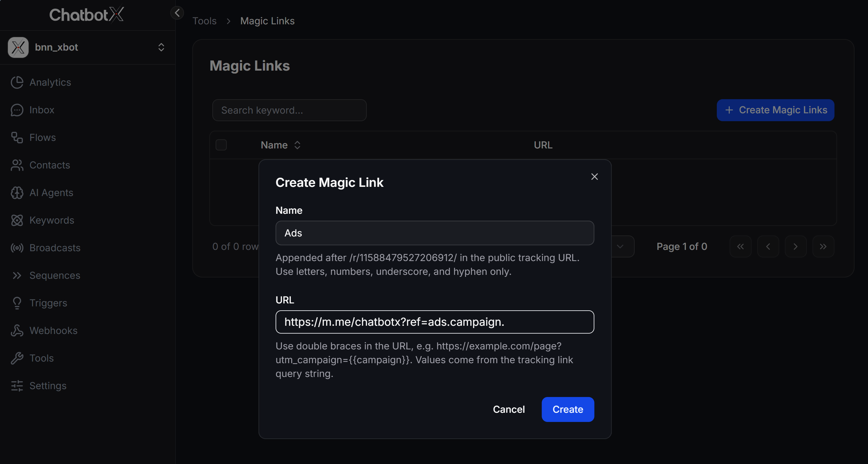Click the AI Agents brain icon
The width and height of the screenshot is (868, 464).
17,193
